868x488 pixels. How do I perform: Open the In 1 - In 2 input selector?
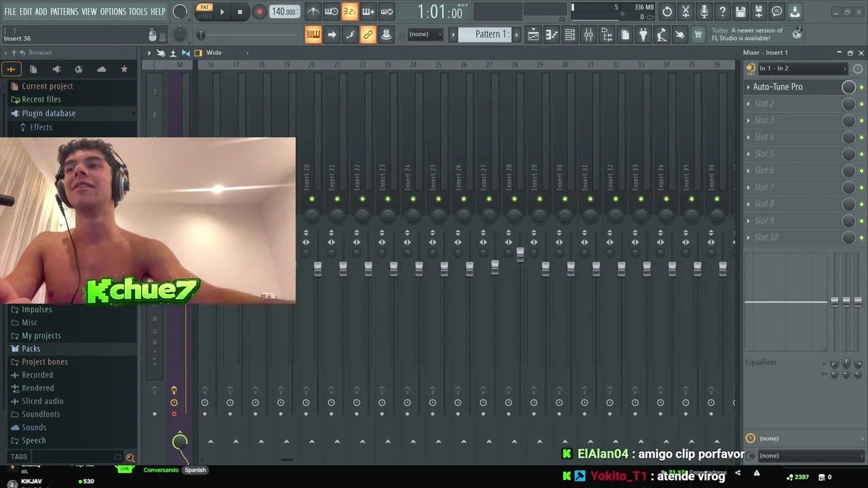(802, 68)
